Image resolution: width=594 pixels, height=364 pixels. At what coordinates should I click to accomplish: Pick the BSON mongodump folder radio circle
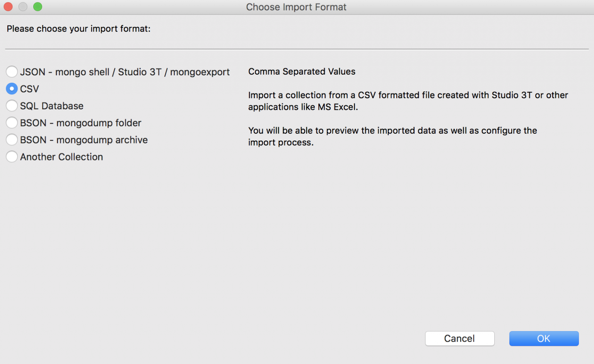[x=12, y=122]
